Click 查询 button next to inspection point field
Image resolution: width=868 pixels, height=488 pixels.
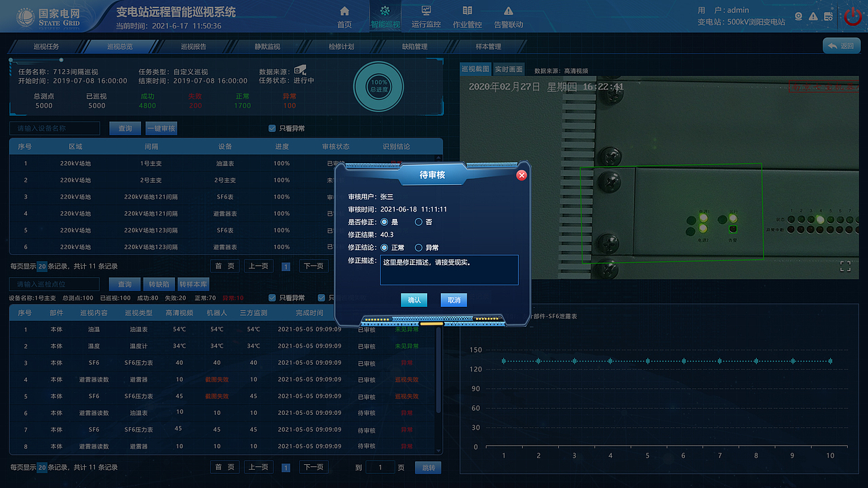(x=125, y=284)
